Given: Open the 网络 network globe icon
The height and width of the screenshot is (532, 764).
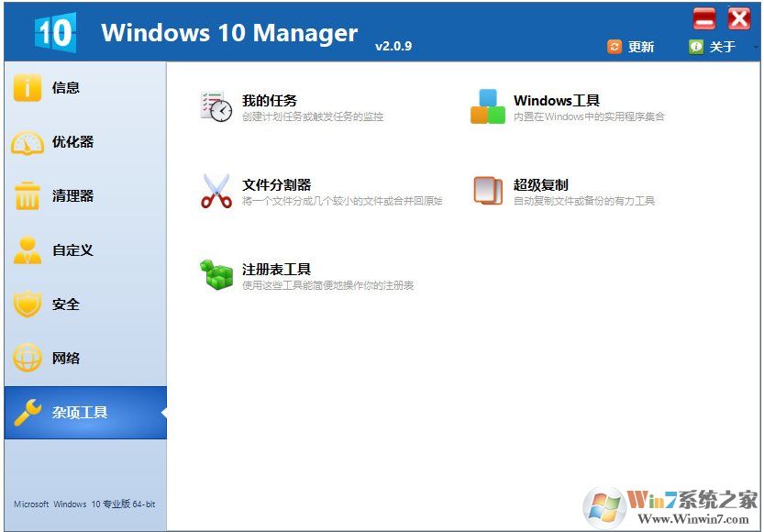Looking at the screenshot, I should 28,358.
